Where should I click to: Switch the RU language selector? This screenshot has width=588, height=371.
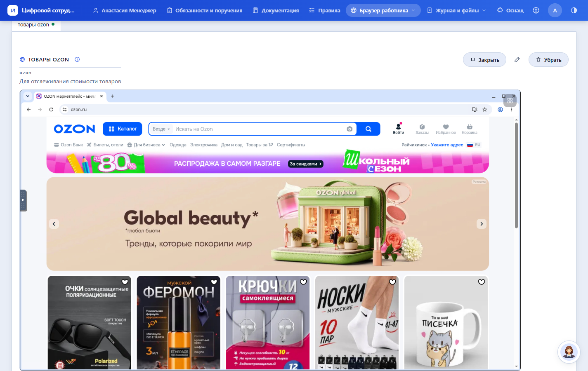(x=474, y=145)
